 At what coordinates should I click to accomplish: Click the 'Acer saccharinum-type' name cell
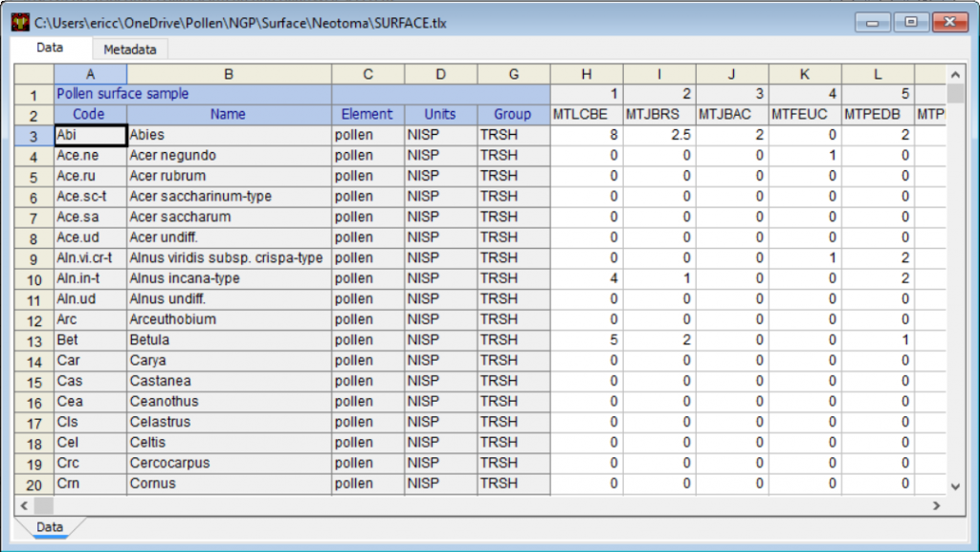229,197
